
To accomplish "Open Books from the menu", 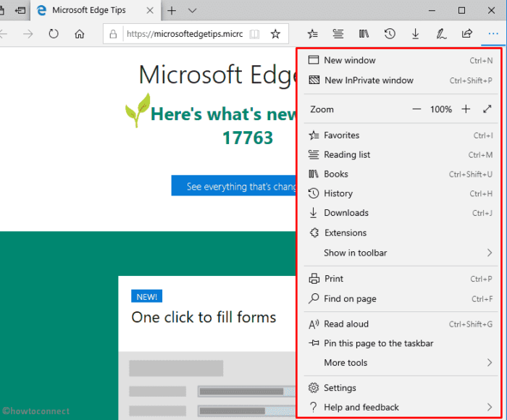I will click(401, 174).
